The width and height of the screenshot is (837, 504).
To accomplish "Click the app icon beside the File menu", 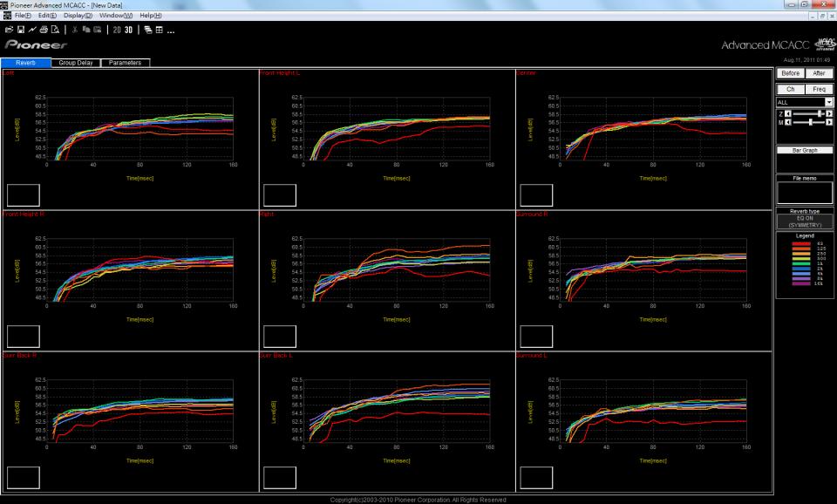I will tap(7, 16).
